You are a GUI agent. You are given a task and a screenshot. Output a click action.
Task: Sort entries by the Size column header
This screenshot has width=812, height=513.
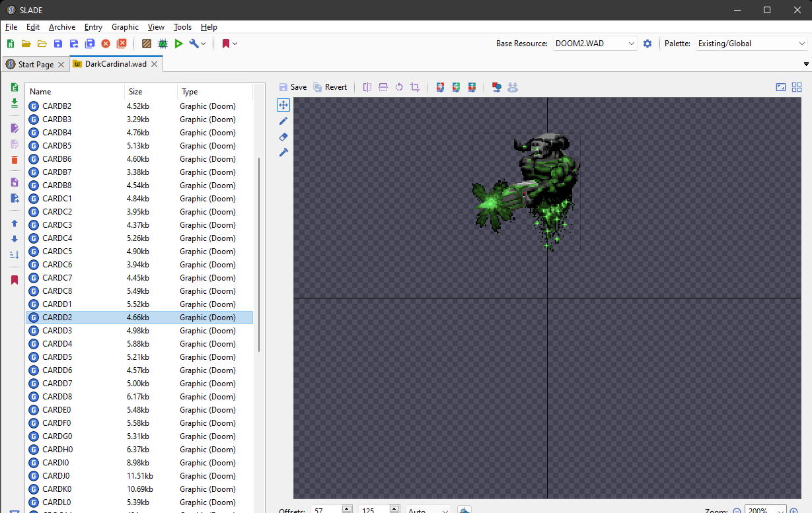[151, 92]
